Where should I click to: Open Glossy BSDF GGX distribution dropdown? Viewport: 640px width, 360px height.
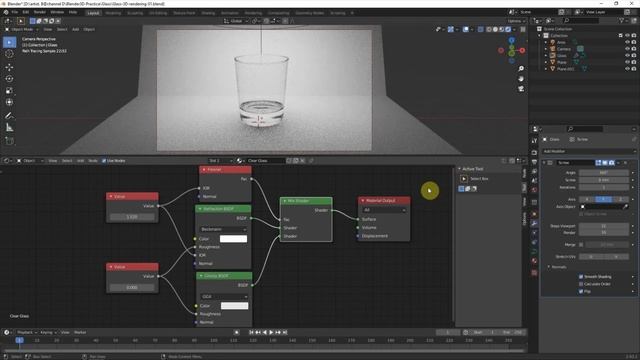tap(224, 297)
